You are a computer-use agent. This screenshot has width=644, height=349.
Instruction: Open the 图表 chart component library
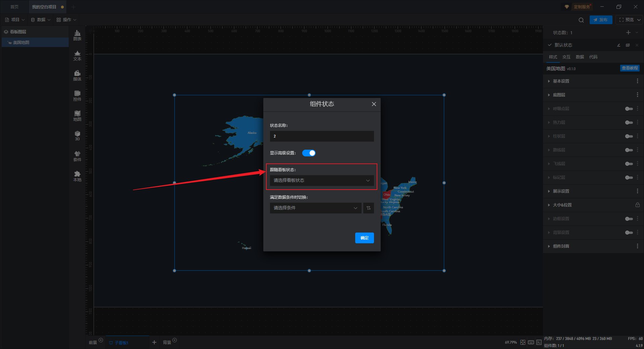pos(77,35)
